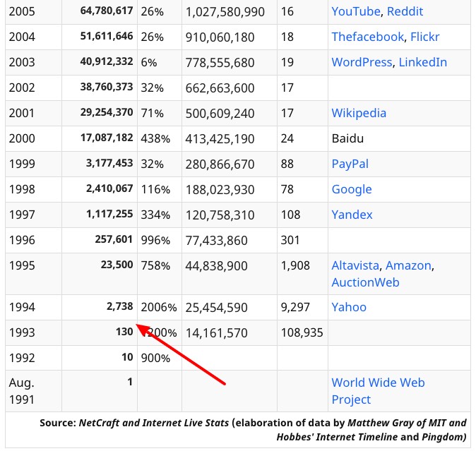
Task: Click the value 1,908
Action: (x=295, y=266)
